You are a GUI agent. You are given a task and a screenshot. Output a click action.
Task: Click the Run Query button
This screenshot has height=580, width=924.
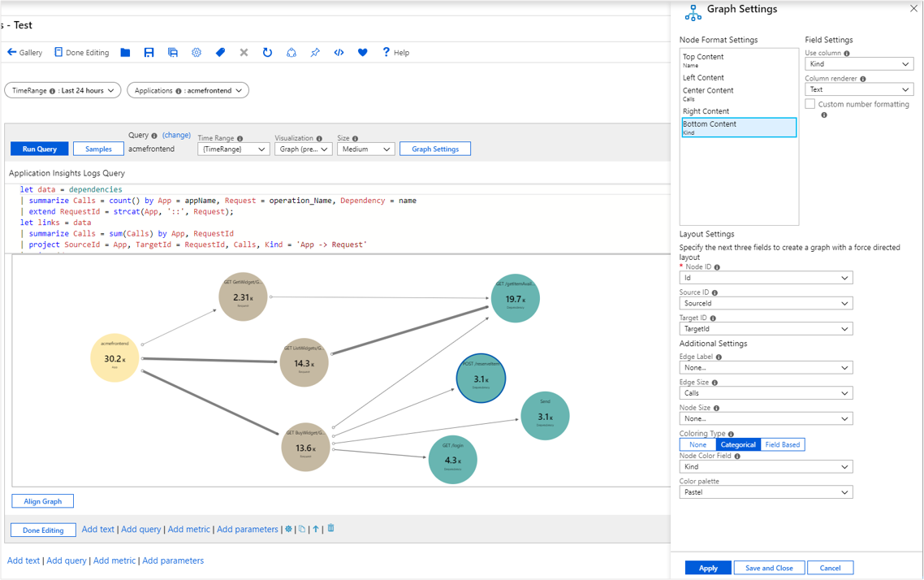click(40, 149)
